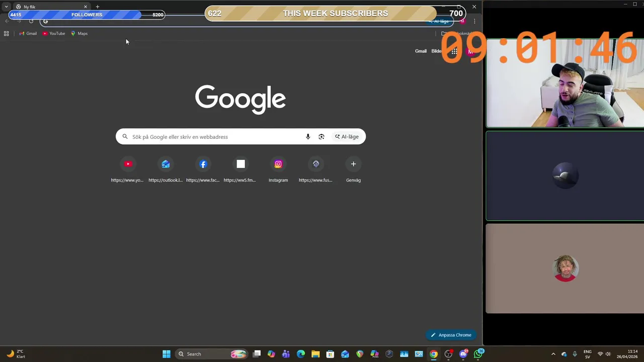Launch Copilot from the taskbar
This screenshot has width=644, height=362.
point(271,354)
